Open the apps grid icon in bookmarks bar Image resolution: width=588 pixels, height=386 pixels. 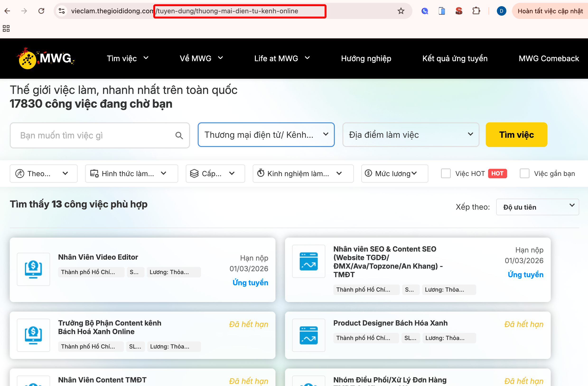(x=6, y=28)
